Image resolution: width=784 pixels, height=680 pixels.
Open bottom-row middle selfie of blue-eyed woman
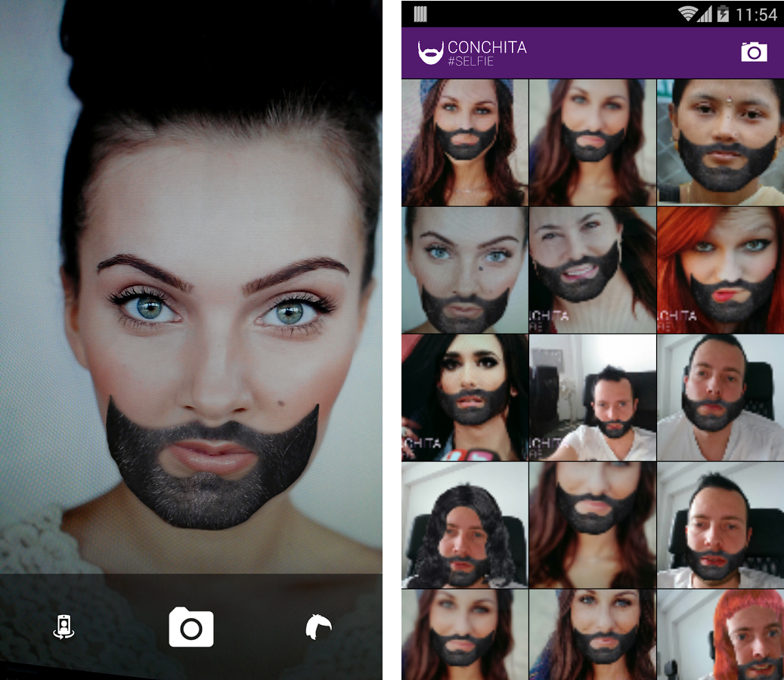tap(593, 635)
